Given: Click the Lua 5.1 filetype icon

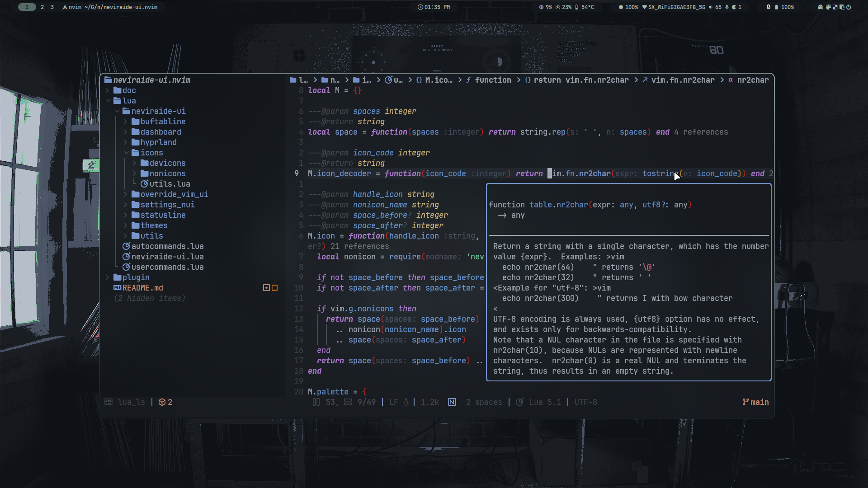Looking at the screenshot, I should pyautogui.click(x=520, y=402).
